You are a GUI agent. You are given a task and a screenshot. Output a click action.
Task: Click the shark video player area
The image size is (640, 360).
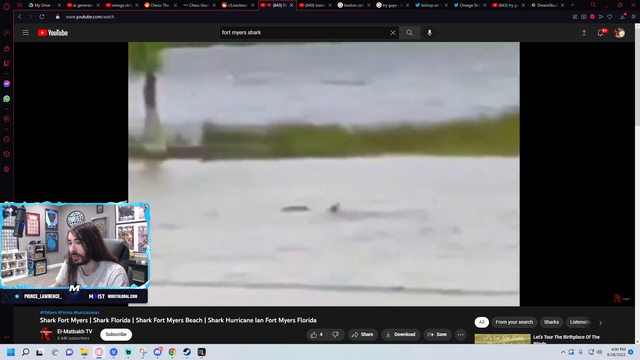click(x=324, y=174)
